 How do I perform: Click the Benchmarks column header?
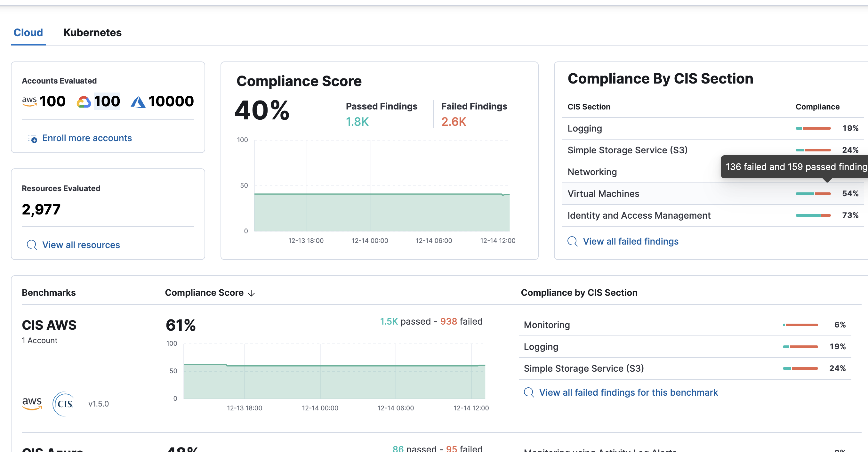click(49, 293)
